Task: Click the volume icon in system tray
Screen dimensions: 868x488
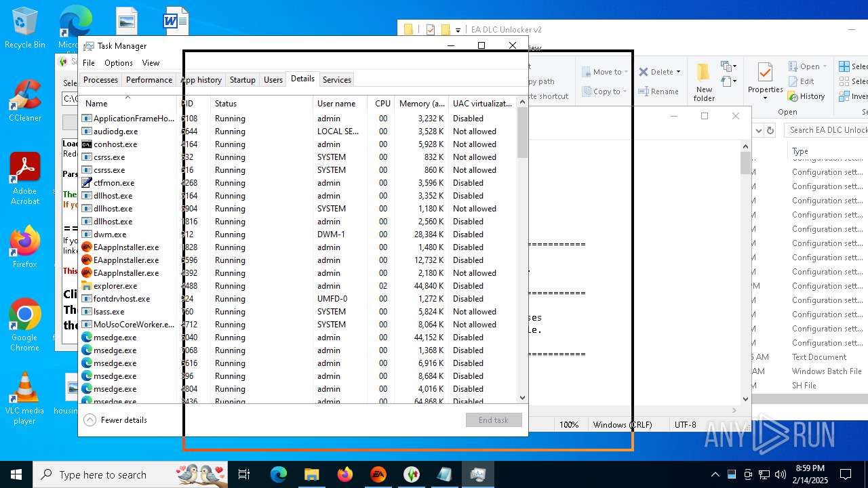Action: coord(780,474)
